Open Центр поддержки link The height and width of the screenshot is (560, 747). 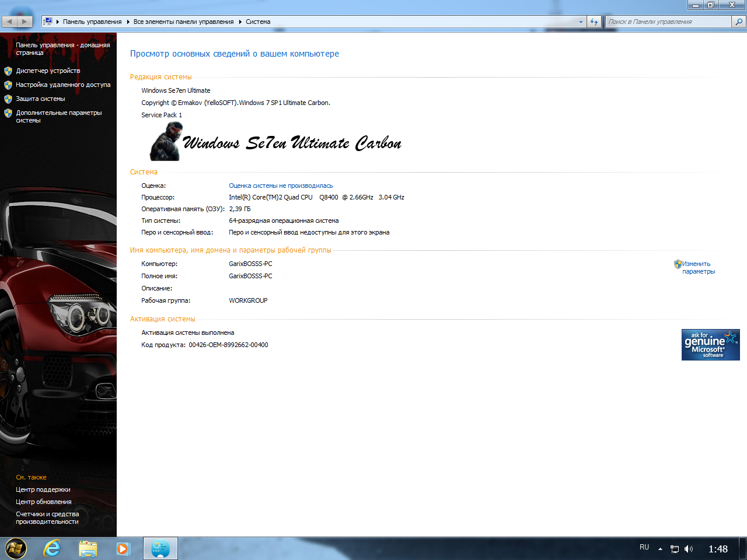pos(43,489)
